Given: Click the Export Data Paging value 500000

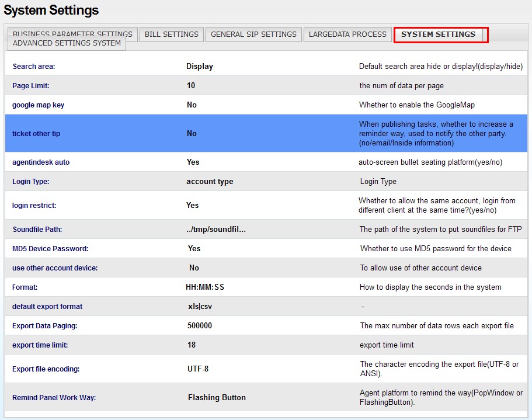Looking at the screenshot, I should point(200,326).
